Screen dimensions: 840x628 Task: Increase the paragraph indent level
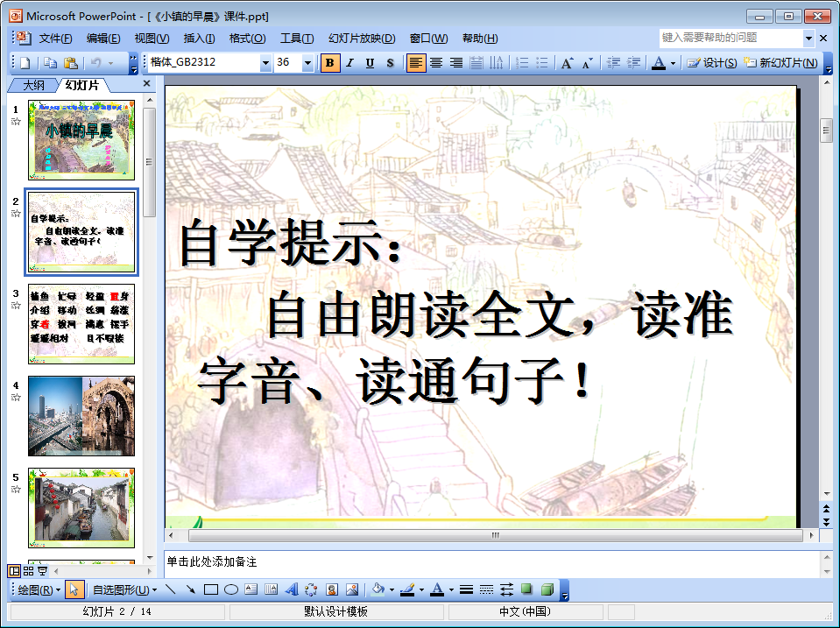(x=634, y=63)
